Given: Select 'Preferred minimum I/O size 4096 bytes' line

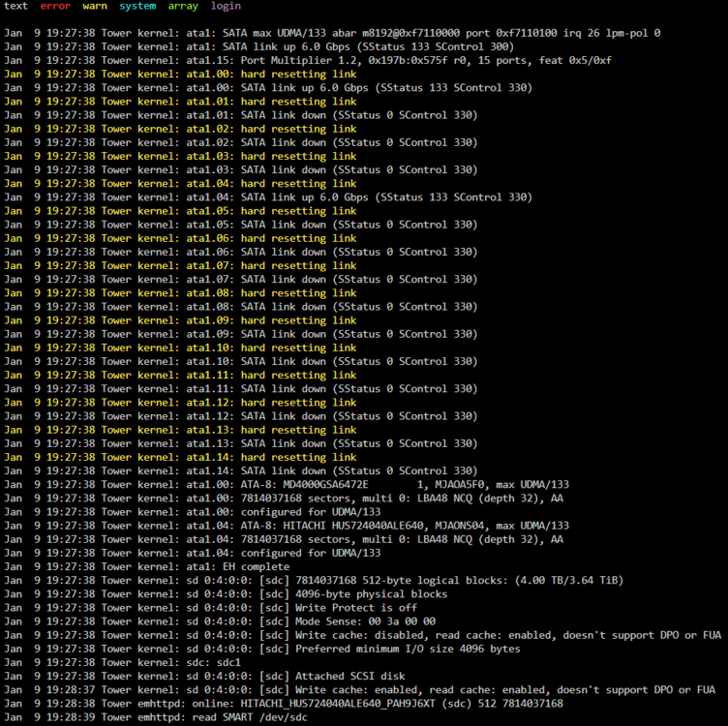Looking at the screenshot, I should (x=262, y=649).
